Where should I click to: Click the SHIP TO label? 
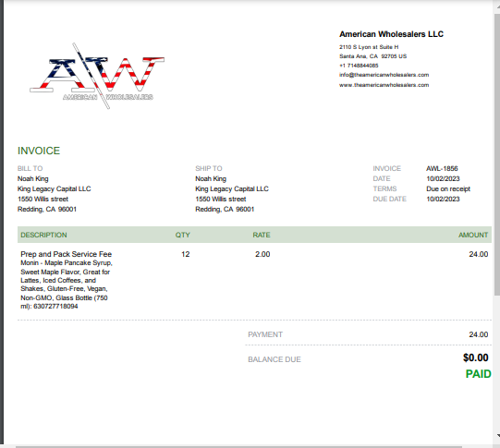[x=209, y=168]
